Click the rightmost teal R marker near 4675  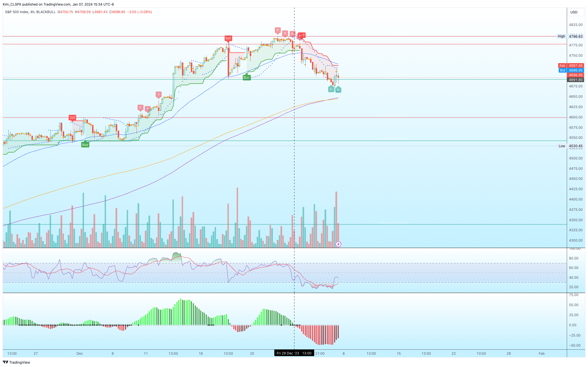point(338,90)
